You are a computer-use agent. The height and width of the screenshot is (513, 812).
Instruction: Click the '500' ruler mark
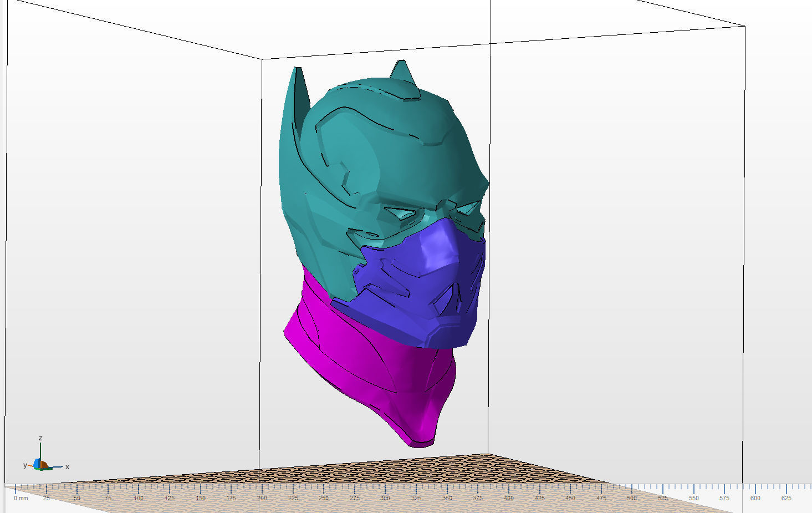pos(632,498)
